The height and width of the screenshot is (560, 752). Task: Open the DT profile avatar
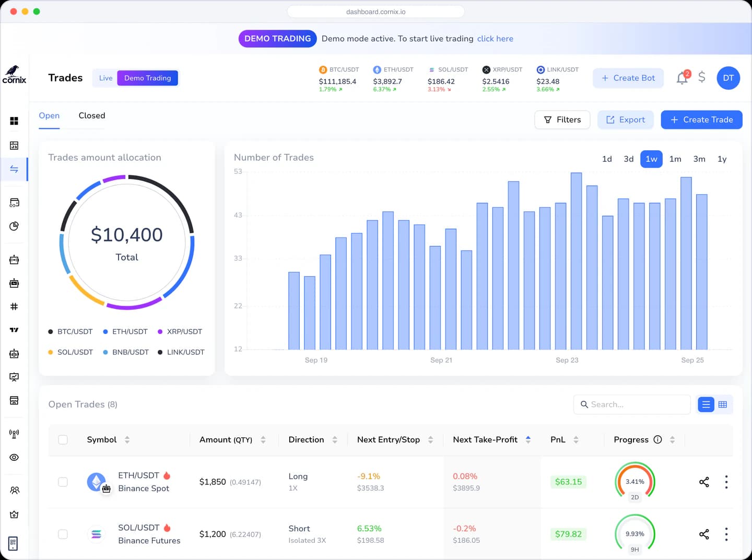click(x=728, y=78)
